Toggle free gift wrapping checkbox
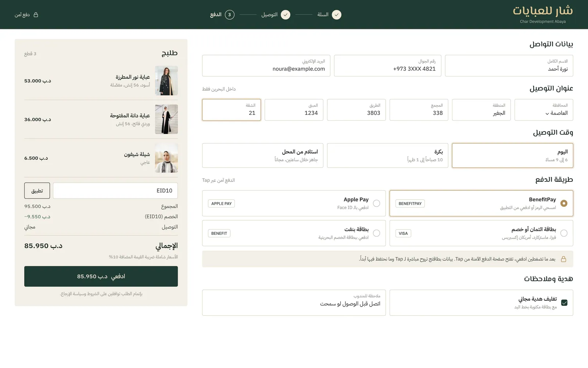 [x=564, y=302]
